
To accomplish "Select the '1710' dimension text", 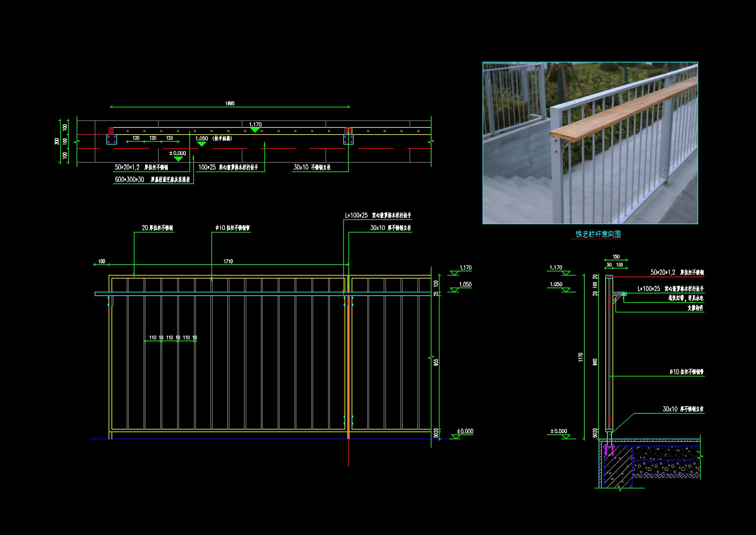I will [x=228, y=261].
